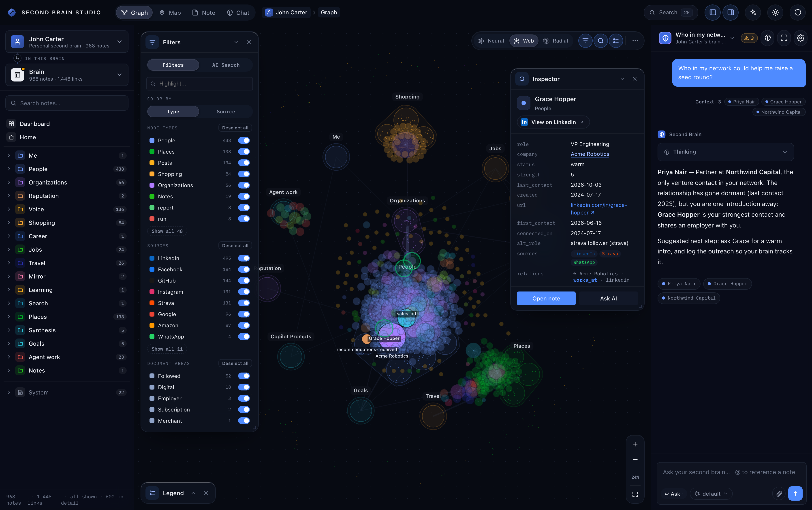Close the Filters panel
812x510 pixels.
point(249,42)
